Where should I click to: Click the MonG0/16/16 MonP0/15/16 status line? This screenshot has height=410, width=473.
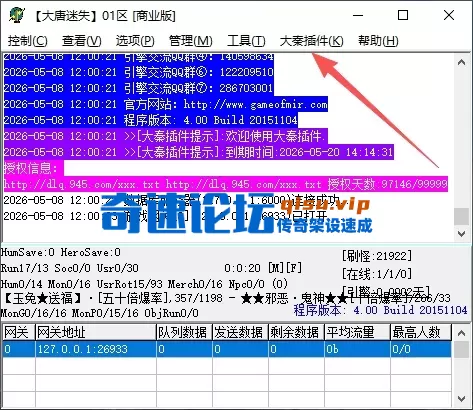(100, 313)
